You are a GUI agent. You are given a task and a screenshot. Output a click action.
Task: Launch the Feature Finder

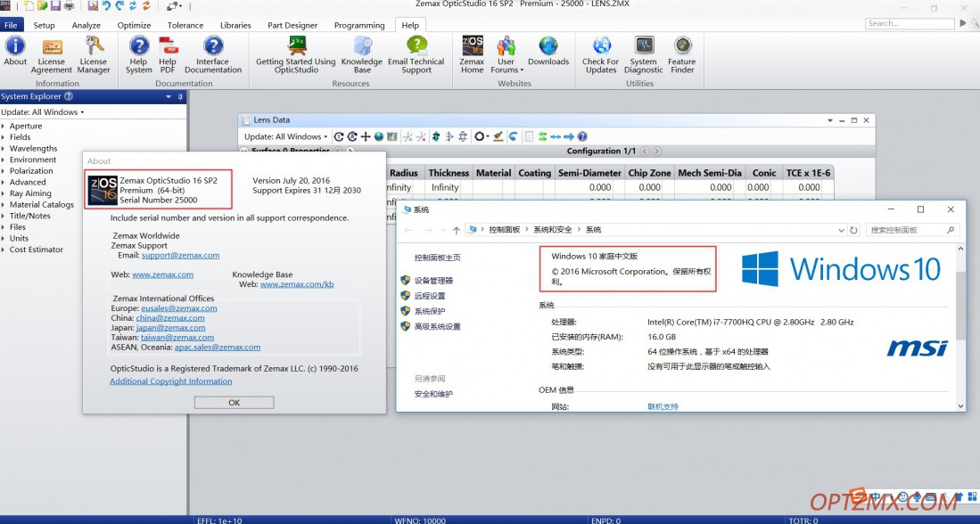pos(682,55)
